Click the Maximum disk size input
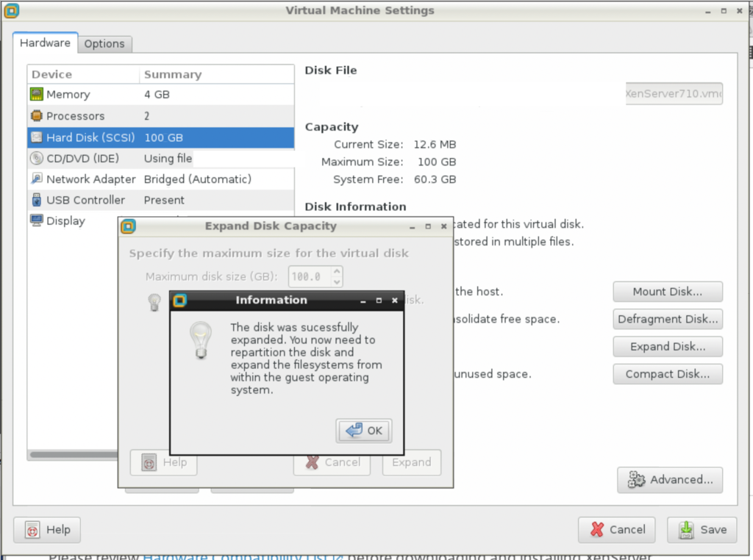 click(310, 276)
